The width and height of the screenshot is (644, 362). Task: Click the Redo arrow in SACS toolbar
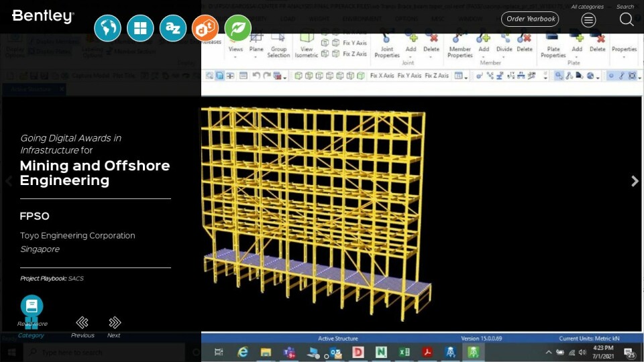[266, 76]
